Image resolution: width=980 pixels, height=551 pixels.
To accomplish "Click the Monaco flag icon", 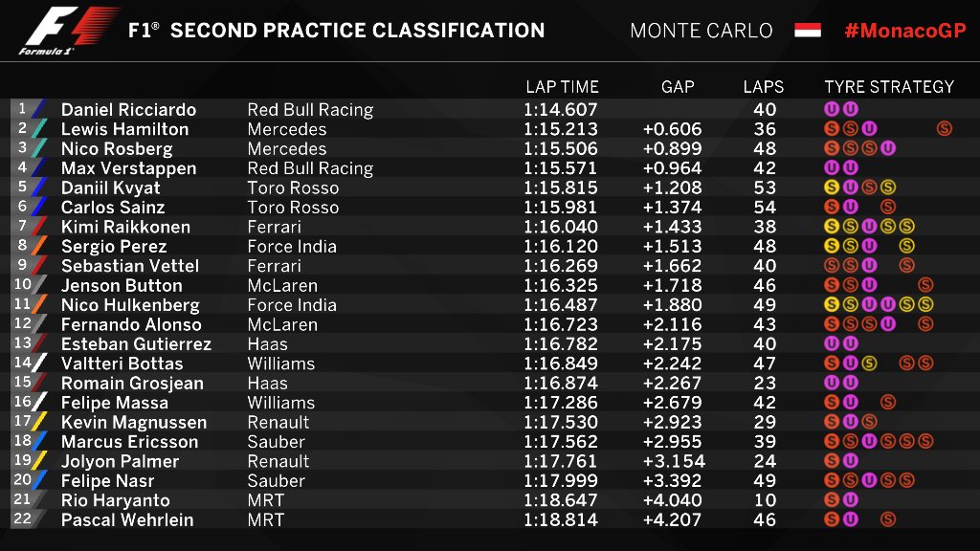I will (808, 30).
